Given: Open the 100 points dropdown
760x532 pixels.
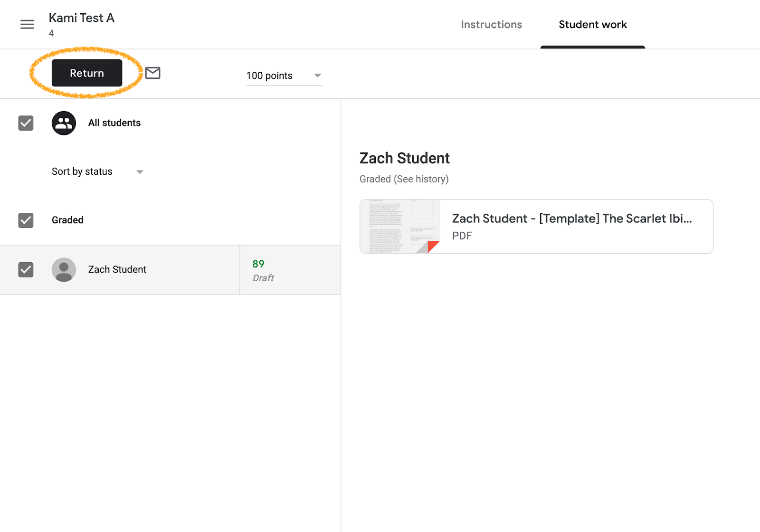Looking at the screenshot, I should point(284,76).
